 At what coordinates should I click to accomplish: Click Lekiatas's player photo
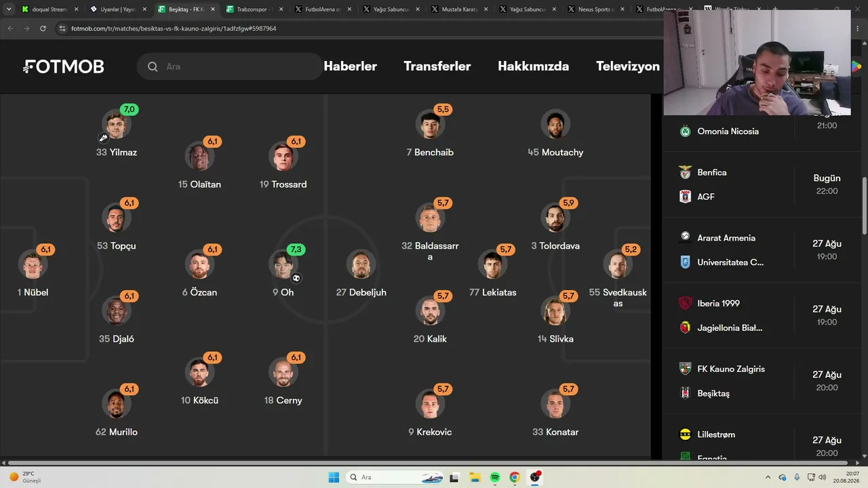(493, 264)
